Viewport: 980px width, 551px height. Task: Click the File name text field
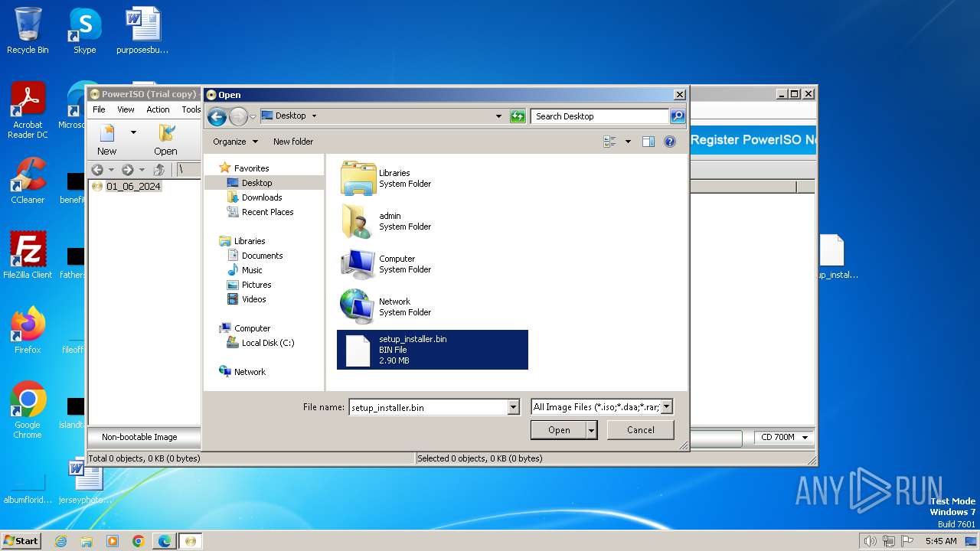pos(428,407)
